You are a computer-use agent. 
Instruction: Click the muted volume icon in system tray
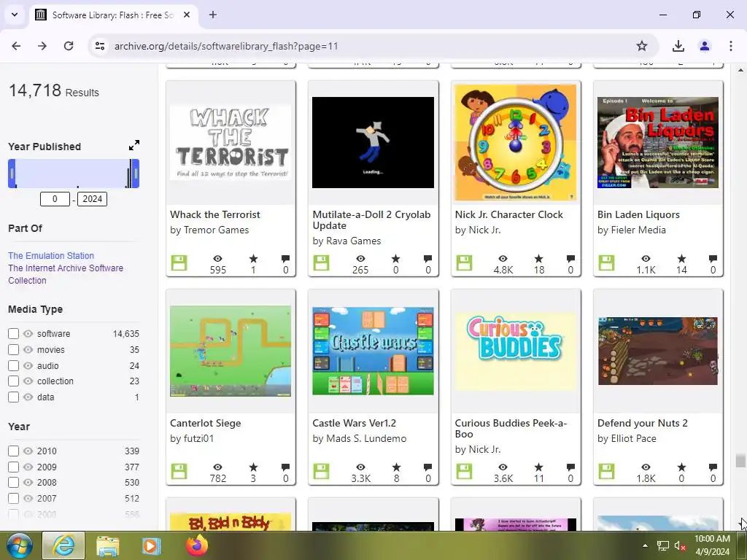(x=680, y=546)
